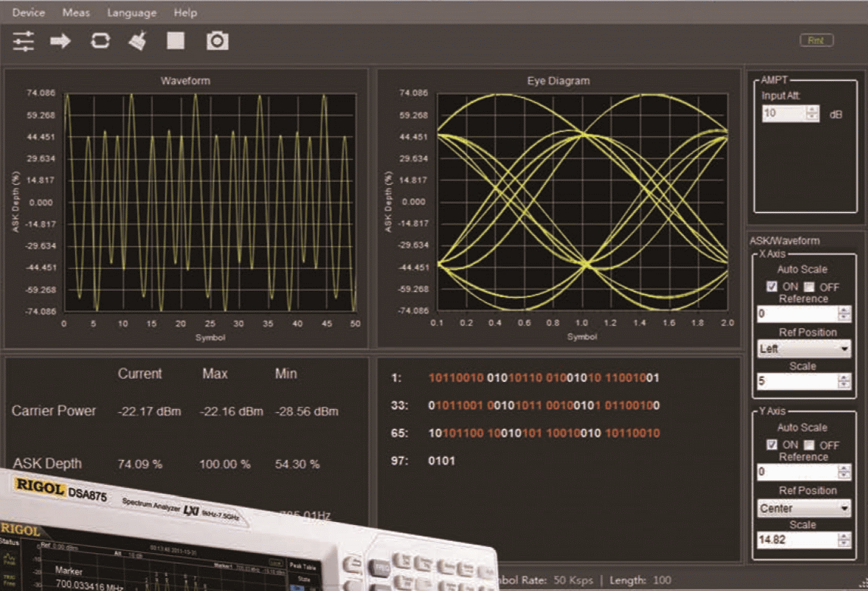This screenshot has height=591, width=868.
Task: Open the Y Axis Ref Position dropdown
Action: point(844,508)
